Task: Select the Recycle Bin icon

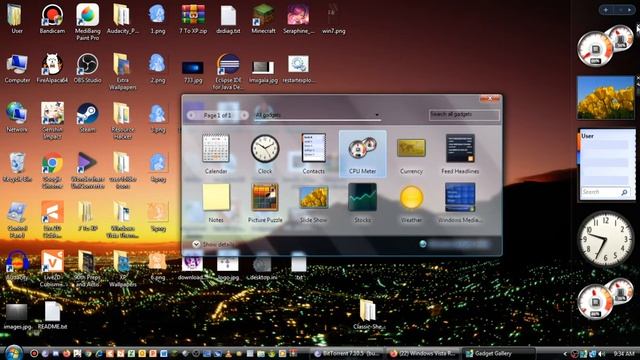Action: pos(17,167)
